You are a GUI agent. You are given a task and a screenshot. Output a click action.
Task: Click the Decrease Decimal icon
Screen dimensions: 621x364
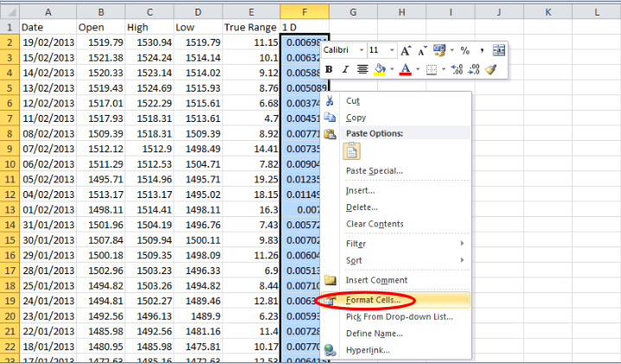(x=473, y=69)
